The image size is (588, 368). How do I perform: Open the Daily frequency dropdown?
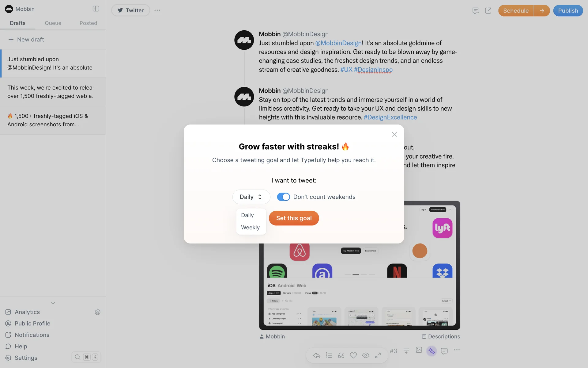[x=251, y=197]
